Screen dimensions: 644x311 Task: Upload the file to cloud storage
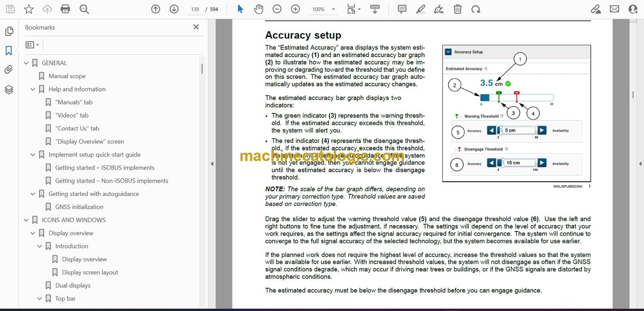(x=47, y=9)
